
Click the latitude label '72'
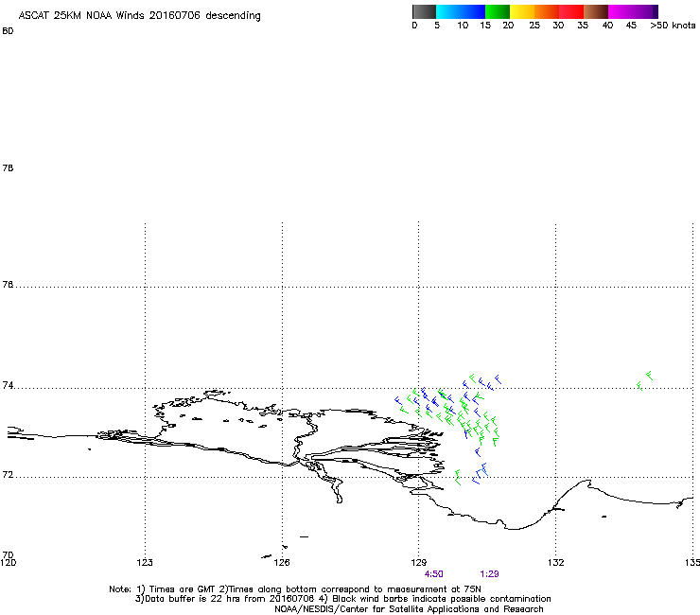[x=8, y=474]
